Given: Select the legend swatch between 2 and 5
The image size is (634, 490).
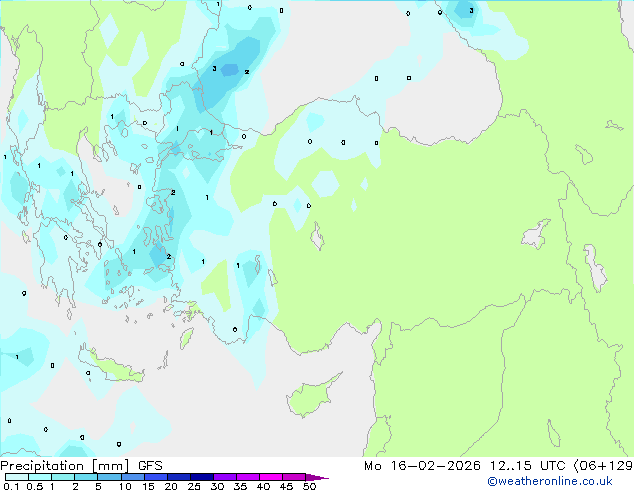Looking at the screenshot, I should (x=86, y=477).
